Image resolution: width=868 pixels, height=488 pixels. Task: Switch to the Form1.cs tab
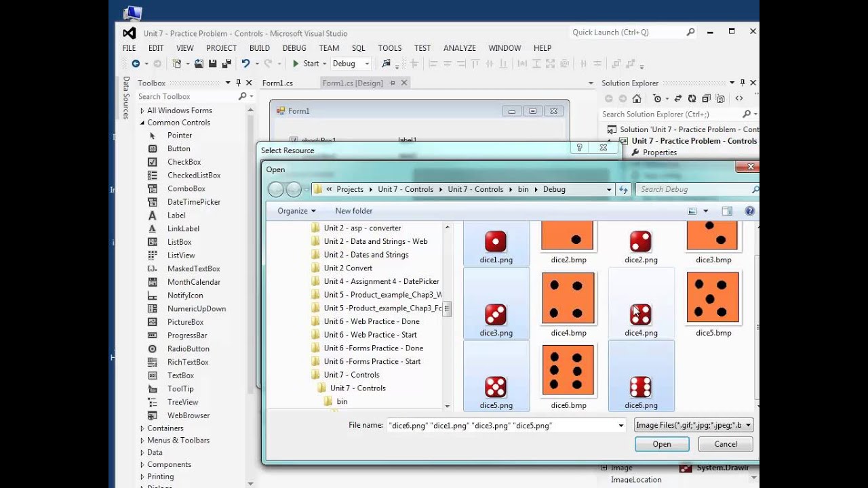(277, 83)
